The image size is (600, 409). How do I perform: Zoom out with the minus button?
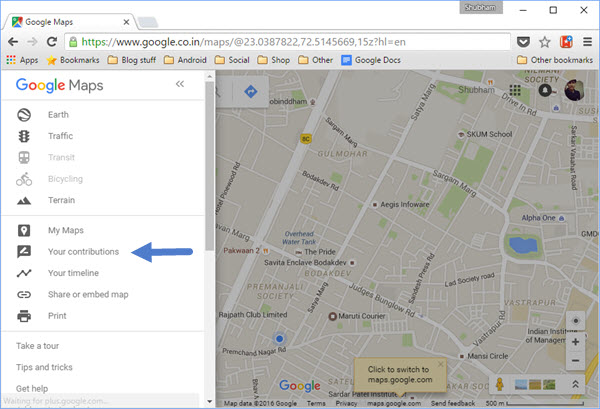pyautogui.click(x=576, y=360)
